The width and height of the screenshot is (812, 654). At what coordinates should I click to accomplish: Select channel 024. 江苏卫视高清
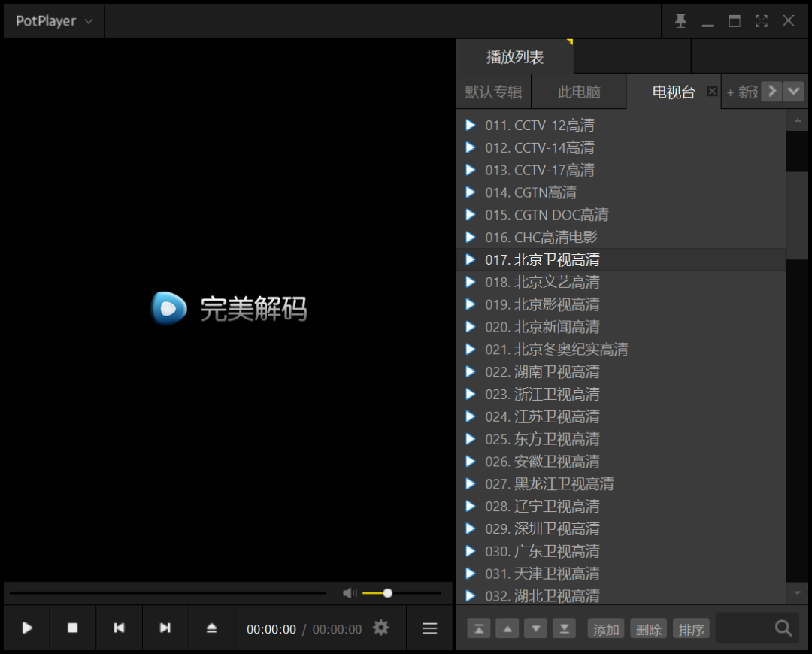coord(622,417)
